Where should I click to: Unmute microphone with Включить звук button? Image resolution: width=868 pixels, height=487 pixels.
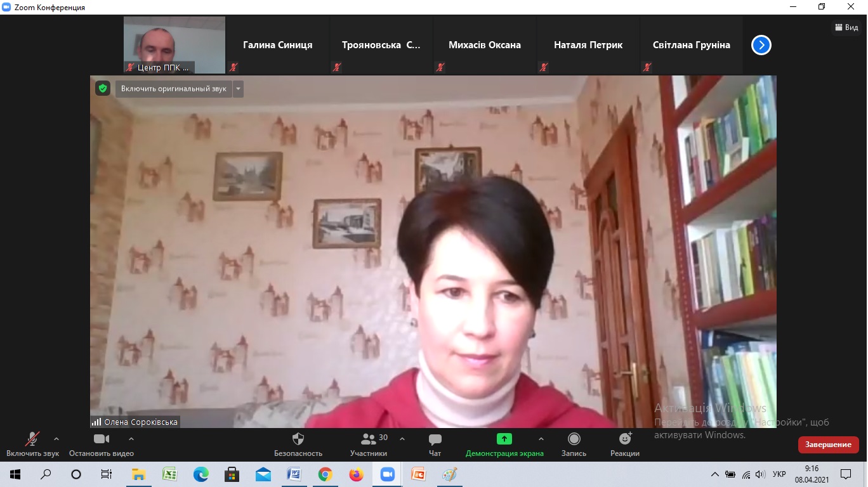[x=32, y=444]
